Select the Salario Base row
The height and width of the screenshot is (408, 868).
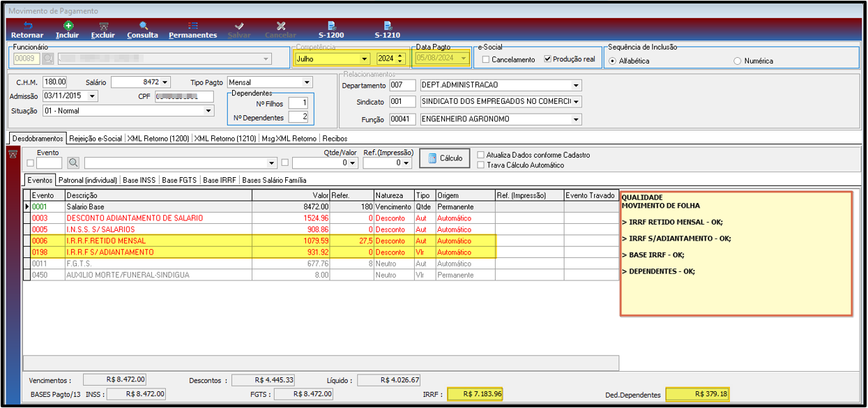click(x=321, y=207)
